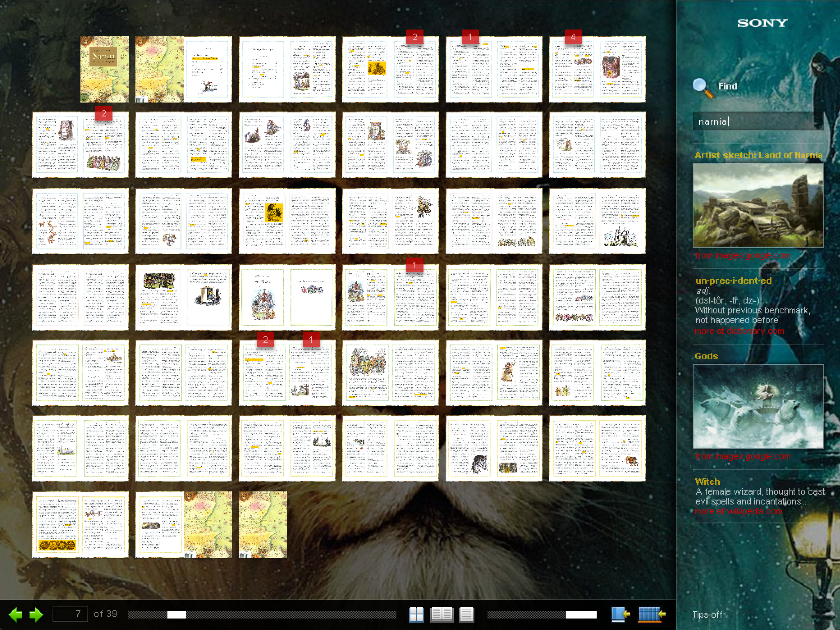The image size is (840, 630).
Task: Go to previous page with left green arrow
Action: point(16,614)
